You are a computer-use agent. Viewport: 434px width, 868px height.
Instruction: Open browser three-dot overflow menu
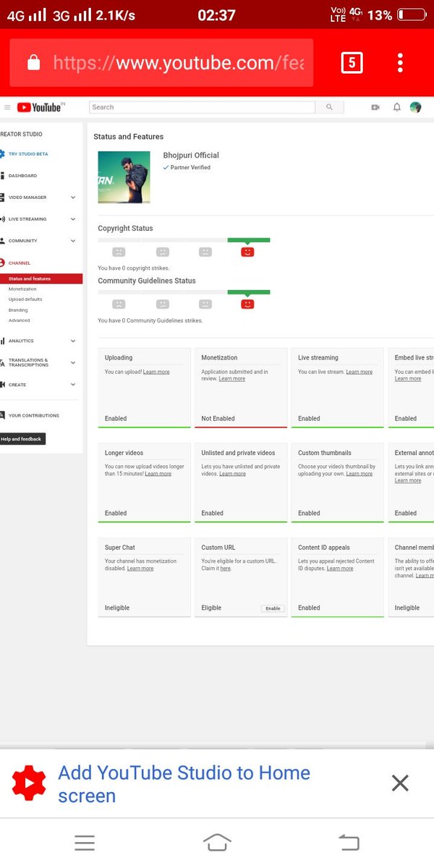(x=400, y=63)
